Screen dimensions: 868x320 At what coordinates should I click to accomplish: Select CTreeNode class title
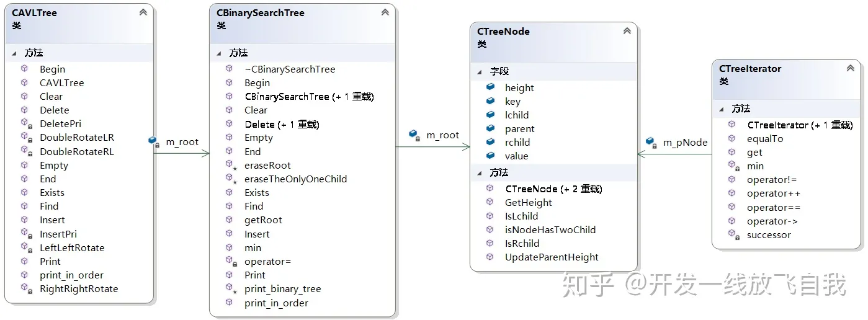[503, 31]
